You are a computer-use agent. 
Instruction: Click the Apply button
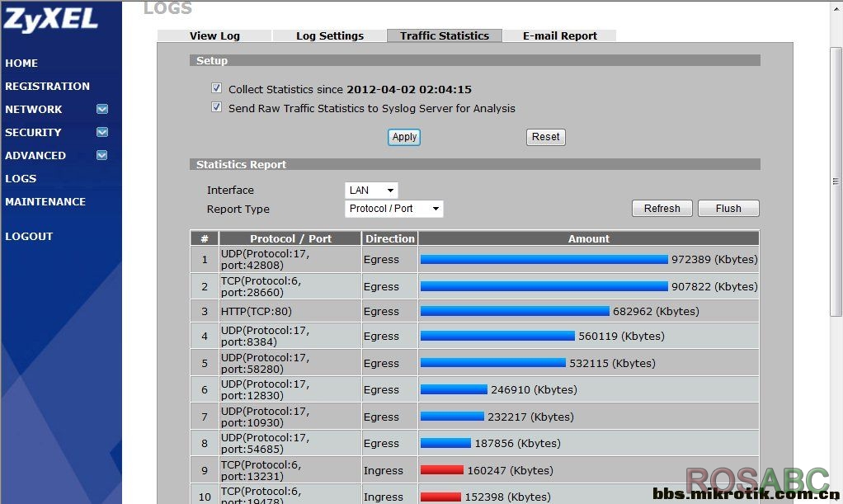pos(404,137)
